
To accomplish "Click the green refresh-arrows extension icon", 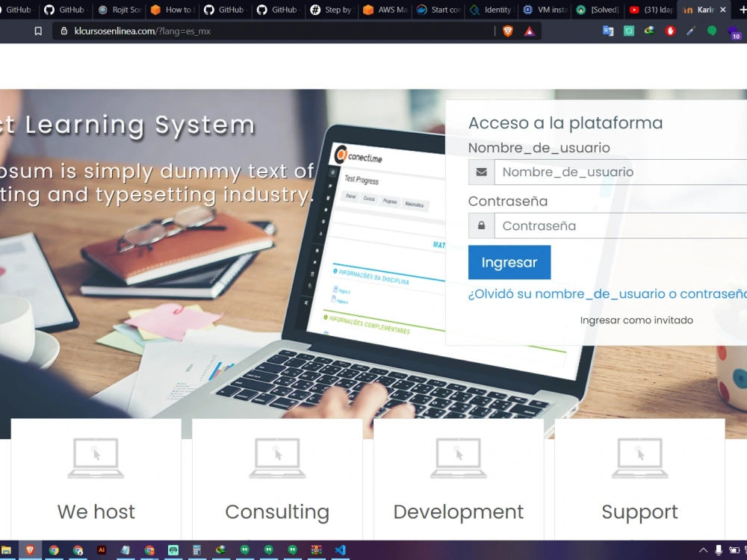I will tap(629, 31).
